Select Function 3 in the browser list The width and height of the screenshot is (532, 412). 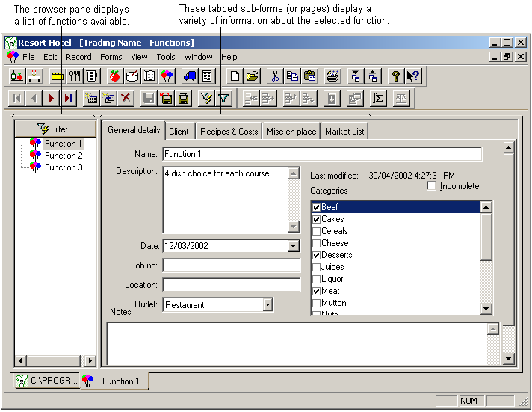pos(64,167)
